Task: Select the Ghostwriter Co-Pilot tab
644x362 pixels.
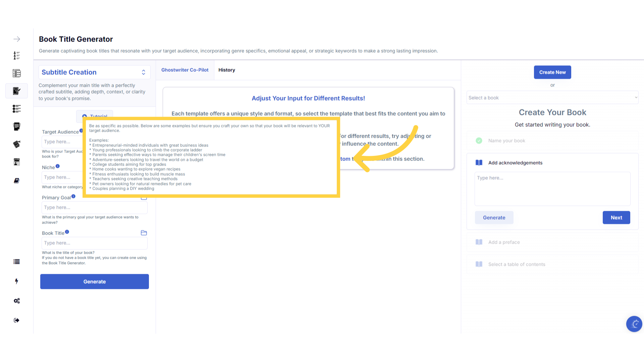Action: [185, 70]
